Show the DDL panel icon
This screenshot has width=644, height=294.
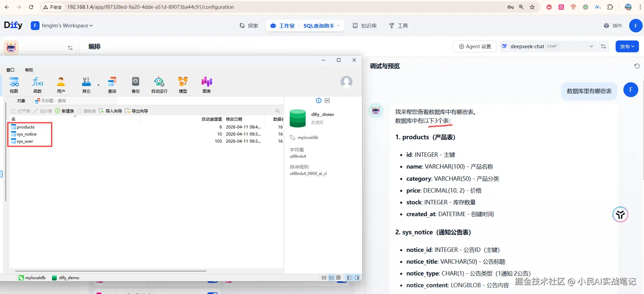327,100
